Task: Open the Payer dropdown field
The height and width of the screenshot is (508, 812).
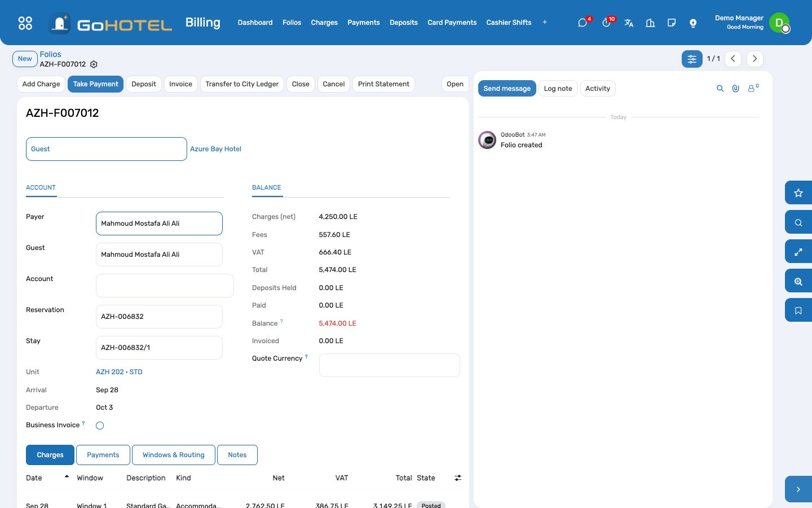Action: (159, 224)
